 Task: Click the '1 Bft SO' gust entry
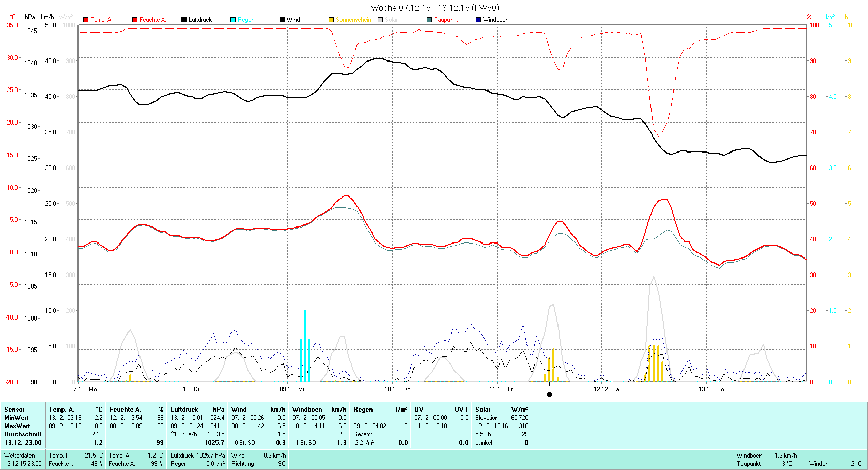coord(306,443)
